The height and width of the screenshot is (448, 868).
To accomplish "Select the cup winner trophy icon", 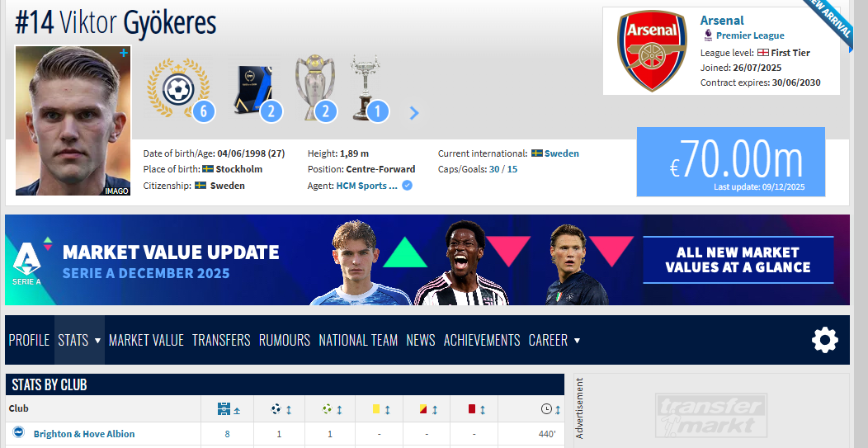I will pos(365,87).
